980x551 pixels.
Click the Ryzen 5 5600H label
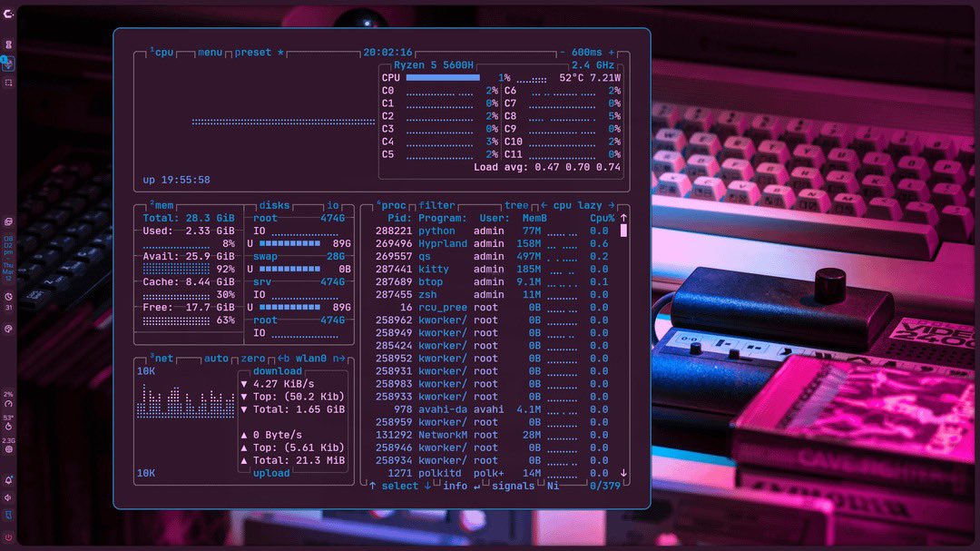433,65
